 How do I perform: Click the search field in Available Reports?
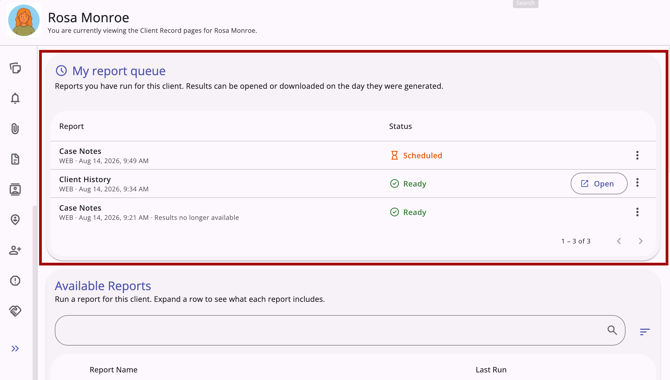coord(340,330)
